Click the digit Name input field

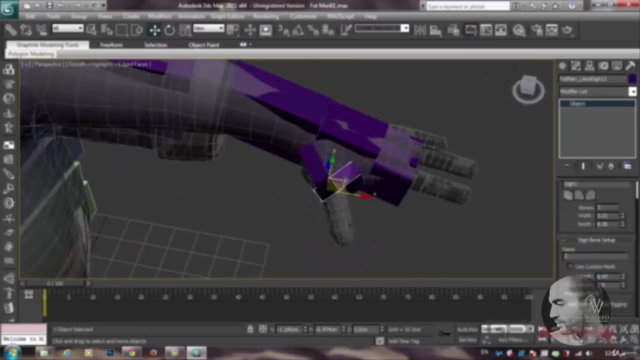595,257
